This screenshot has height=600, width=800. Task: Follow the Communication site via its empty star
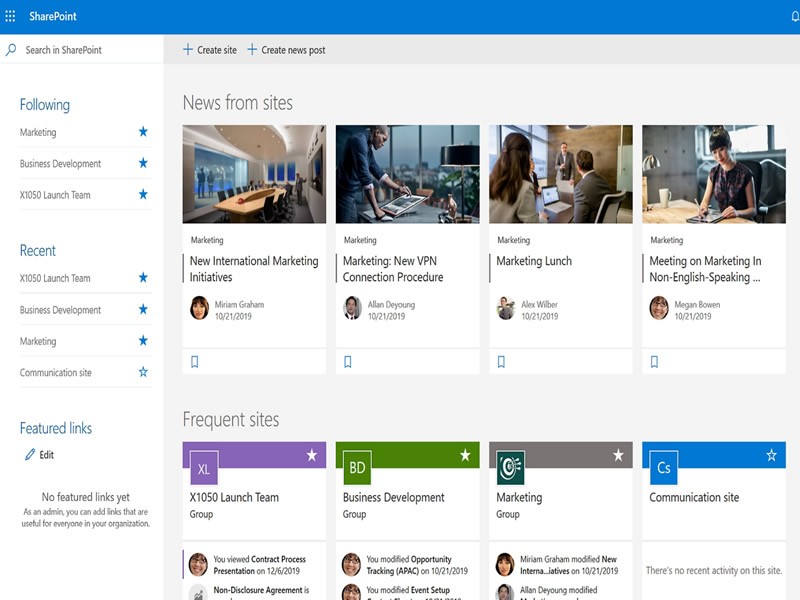point(146,371)
